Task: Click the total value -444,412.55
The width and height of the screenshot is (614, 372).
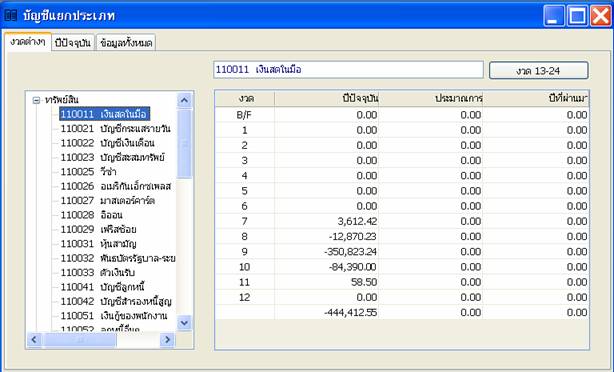Action: point(350,312)
